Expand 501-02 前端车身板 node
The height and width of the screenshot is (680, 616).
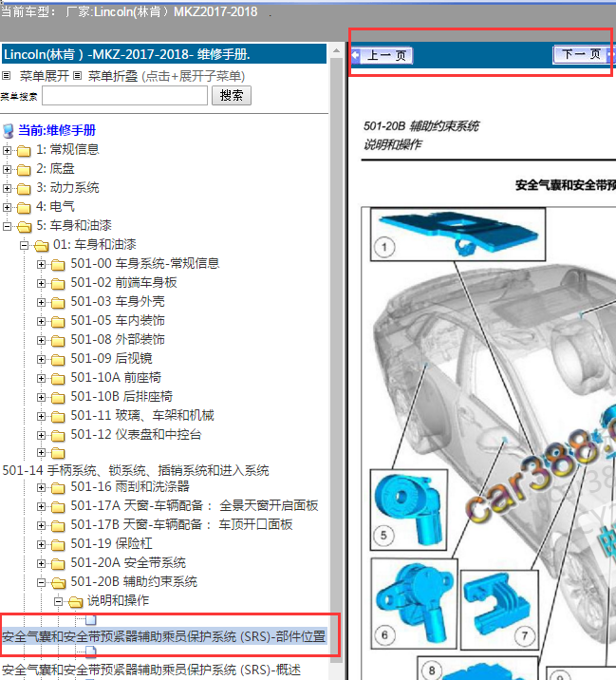[41, 283]
